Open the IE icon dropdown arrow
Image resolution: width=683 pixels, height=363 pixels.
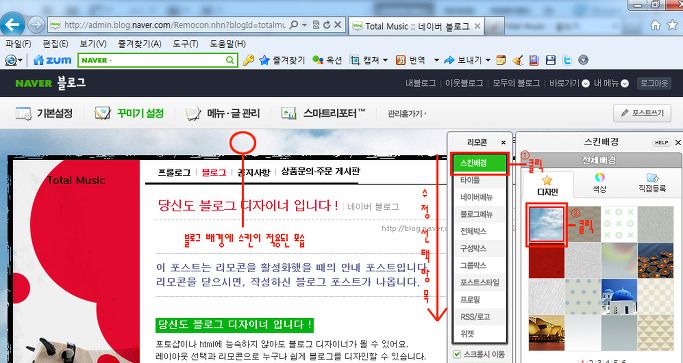20,61
